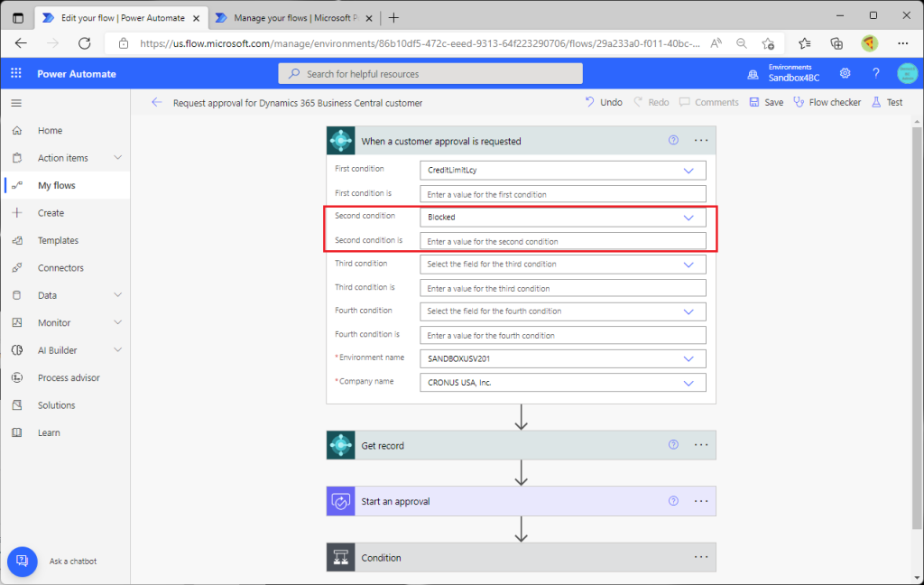Open browser Settings and more menu
Screen dimensions: 924x585
tap(902, 43)
